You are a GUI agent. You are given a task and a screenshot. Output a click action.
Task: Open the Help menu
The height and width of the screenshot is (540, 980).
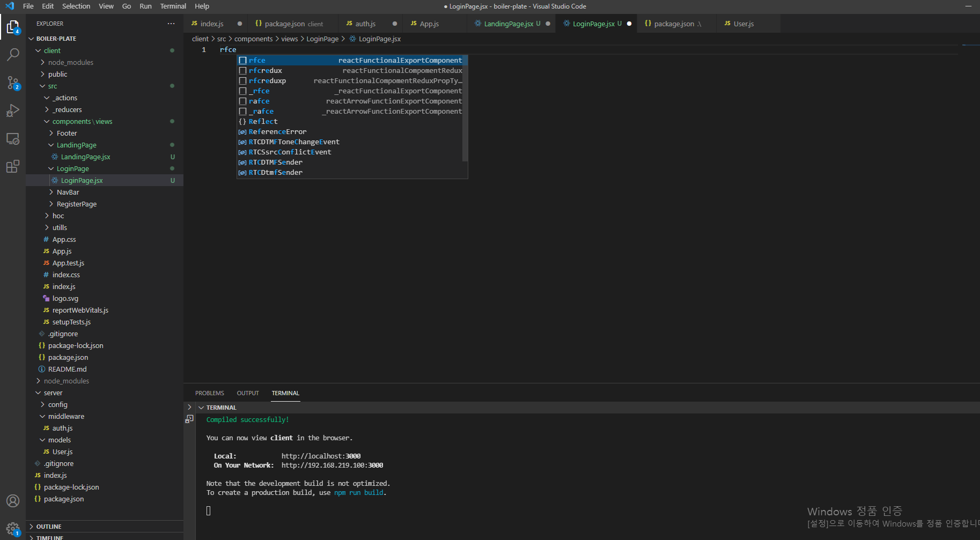pyautogui.click(x=202, y=6)
